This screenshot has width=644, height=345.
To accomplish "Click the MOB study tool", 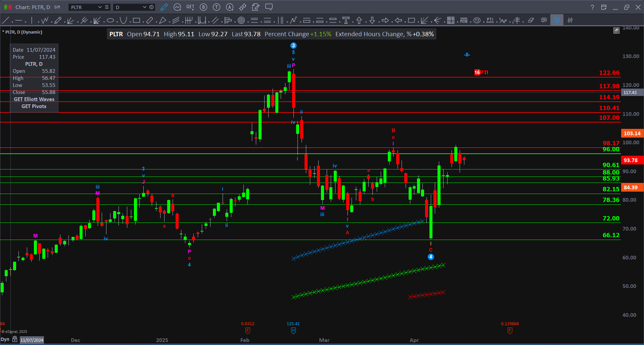I will [x=464, y=20].
